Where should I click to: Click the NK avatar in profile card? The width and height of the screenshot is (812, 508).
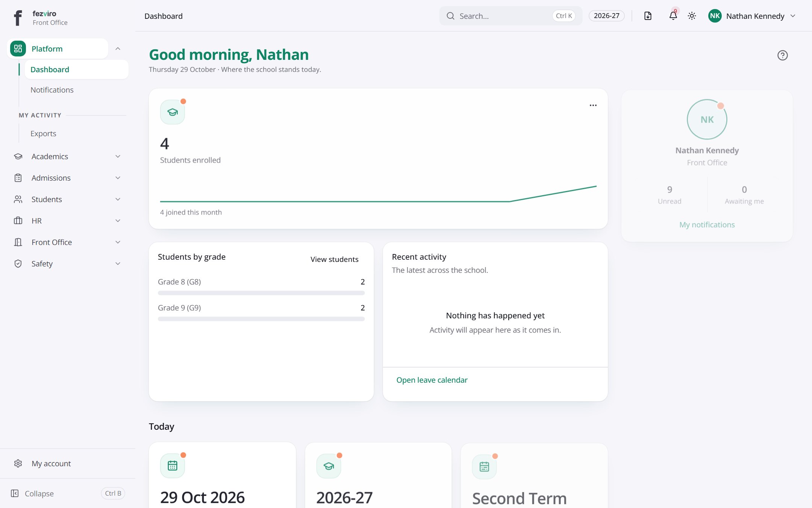(707, 119)
